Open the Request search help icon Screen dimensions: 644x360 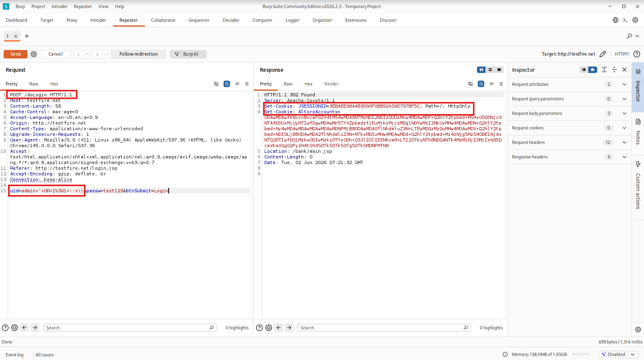click(x=5, y=328)
